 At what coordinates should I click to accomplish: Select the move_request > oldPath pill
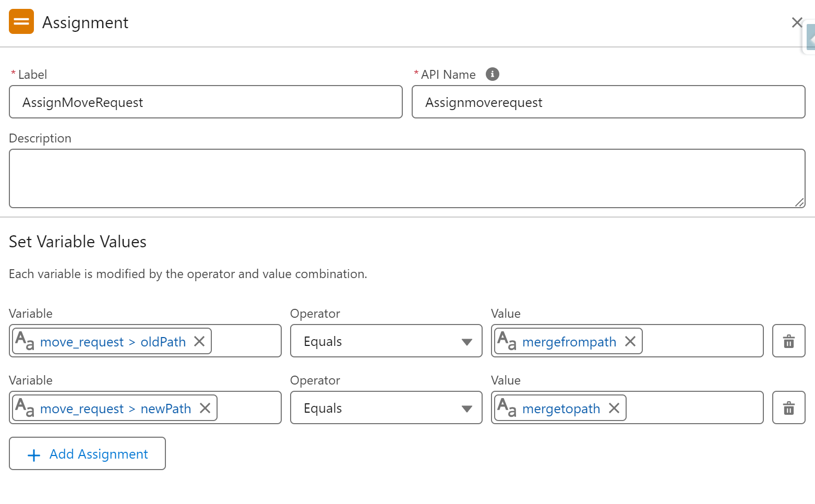coord(112,341)
